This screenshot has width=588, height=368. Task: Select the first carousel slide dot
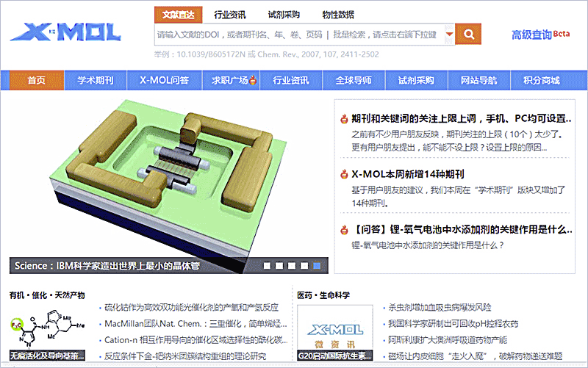268,265
